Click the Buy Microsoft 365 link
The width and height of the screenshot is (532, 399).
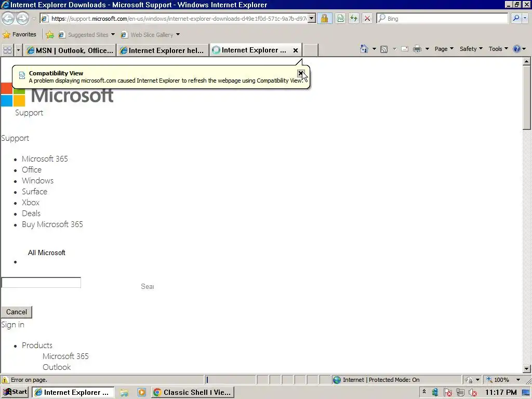[x=52, y=224]
